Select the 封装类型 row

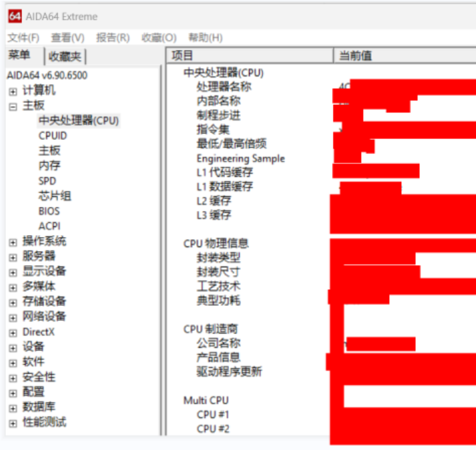point(218,258)
